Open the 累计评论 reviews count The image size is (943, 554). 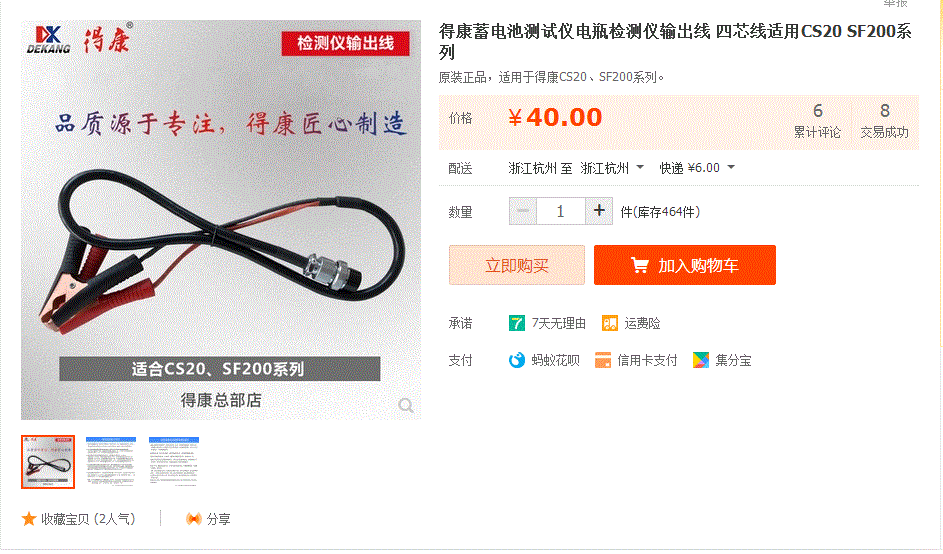pyautogui.click(x=817, y=122)
